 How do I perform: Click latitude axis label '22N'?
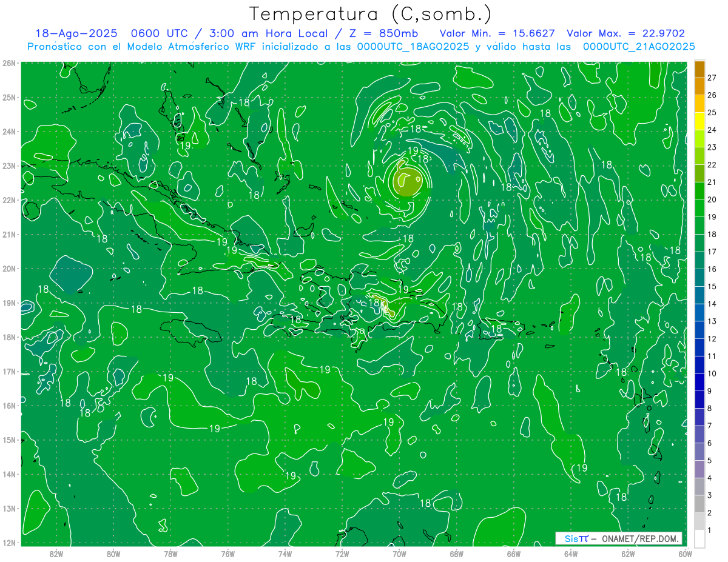[9, 200]
